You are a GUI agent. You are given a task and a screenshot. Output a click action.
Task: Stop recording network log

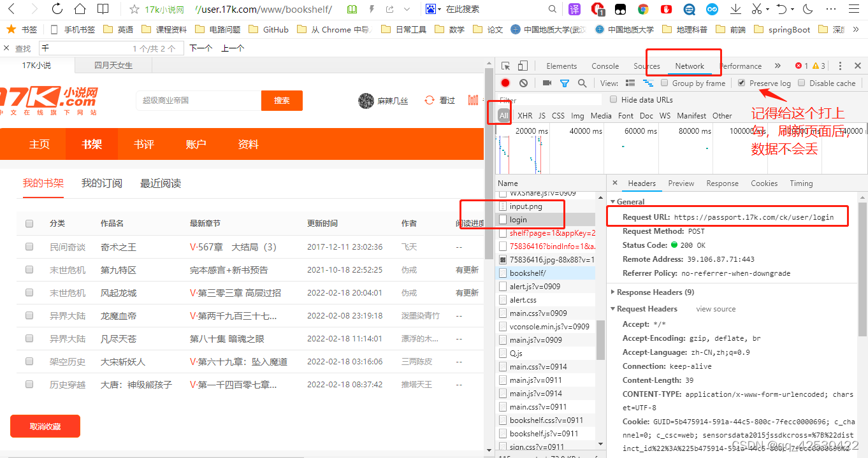(x=505, y=83)
